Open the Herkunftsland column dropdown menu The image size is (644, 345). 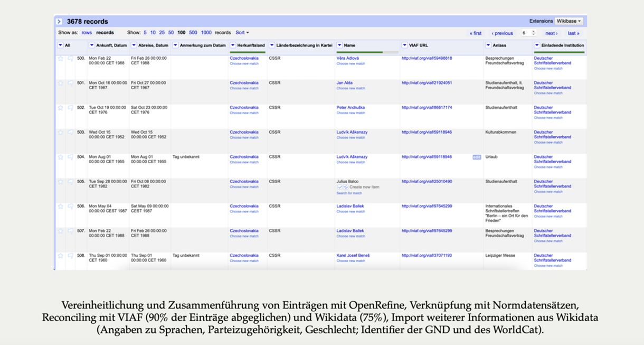[x=233, y=45]
